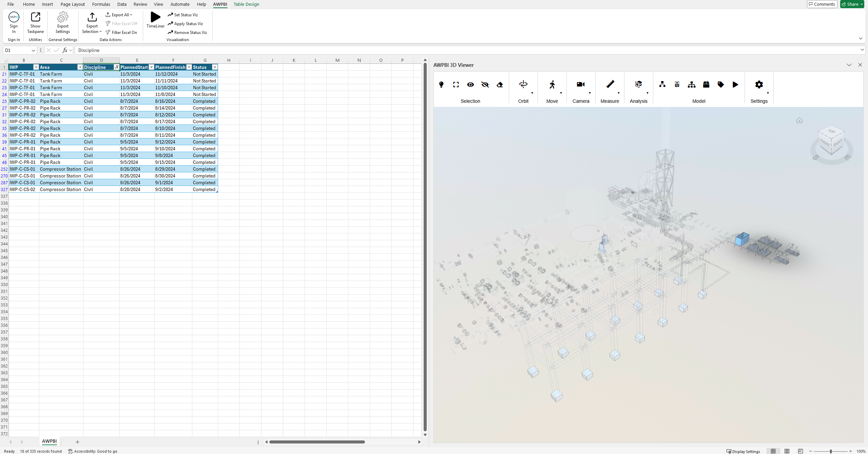The height and width of the screenshot is (454, 868).
Task: Click the first Model hierarchy icon
Action: pyautogui.click(x=662, y=84)
